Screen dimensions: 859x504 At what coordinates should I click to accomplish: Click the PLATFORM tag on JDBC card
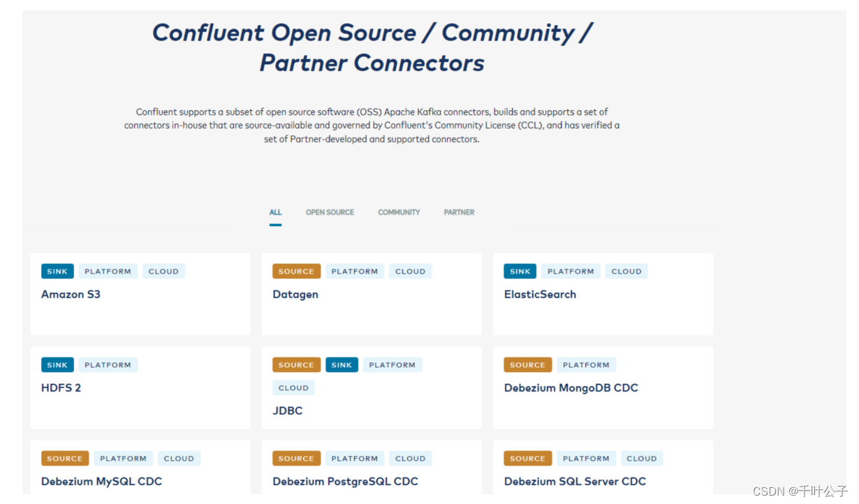click(392, 365)
